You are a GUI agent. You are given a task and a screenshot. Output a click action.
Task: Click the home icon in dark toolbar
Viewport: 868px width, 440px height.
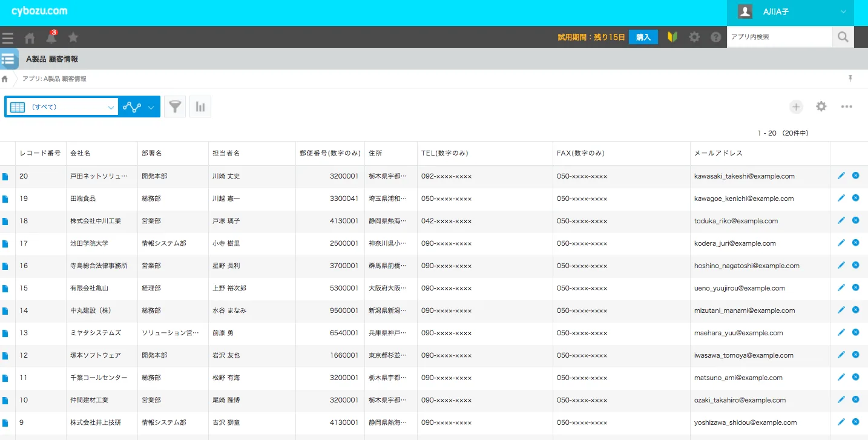(30, 38)
